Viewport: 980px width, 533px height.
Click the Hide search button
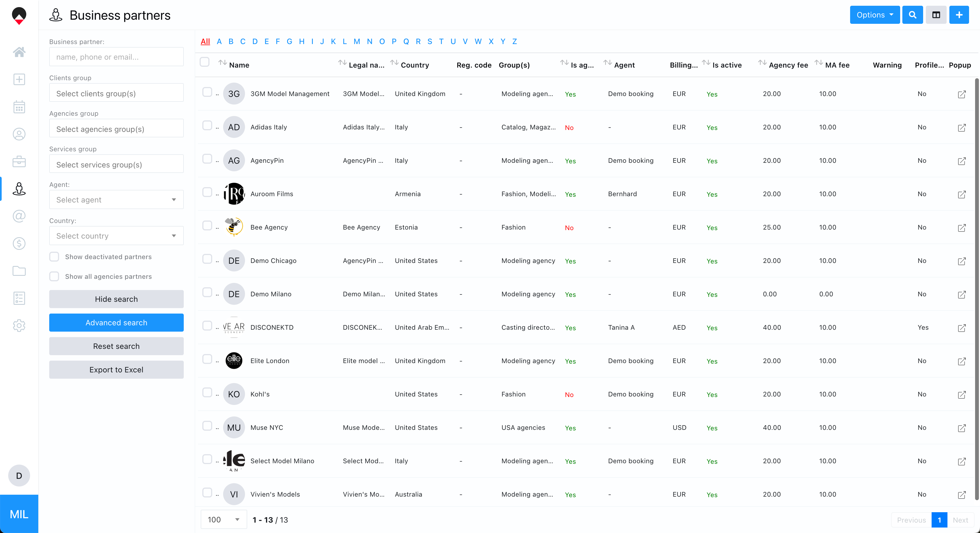(116, 299)
